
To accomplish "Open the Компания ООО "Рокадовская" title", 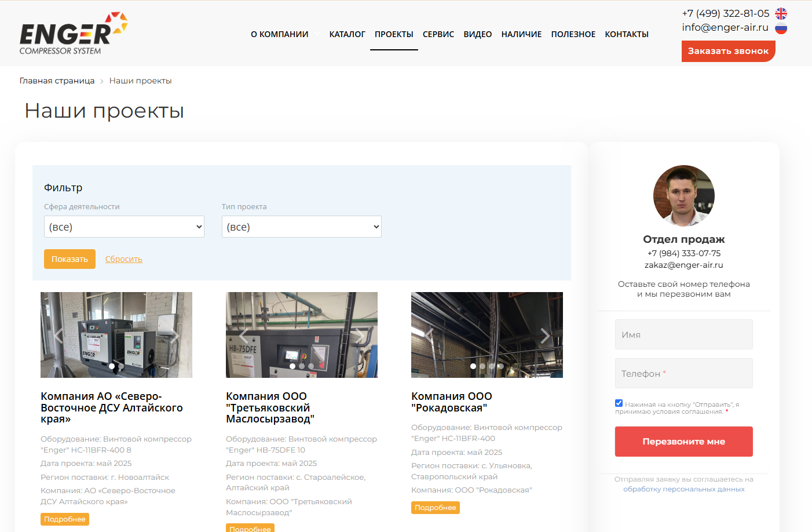I will click(x=452, y=402).
